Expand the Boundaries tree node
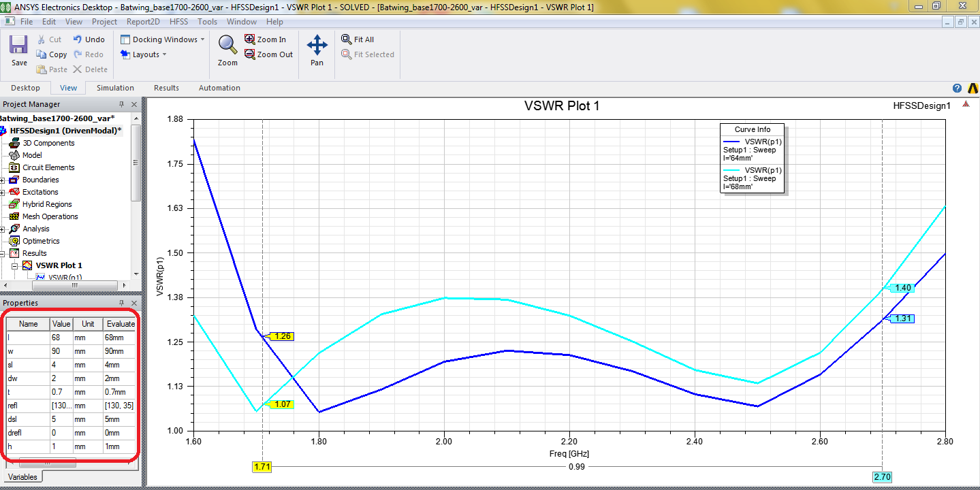Image resolution: width=980 pixels, height=490 pixels. [x=3, y=180]
